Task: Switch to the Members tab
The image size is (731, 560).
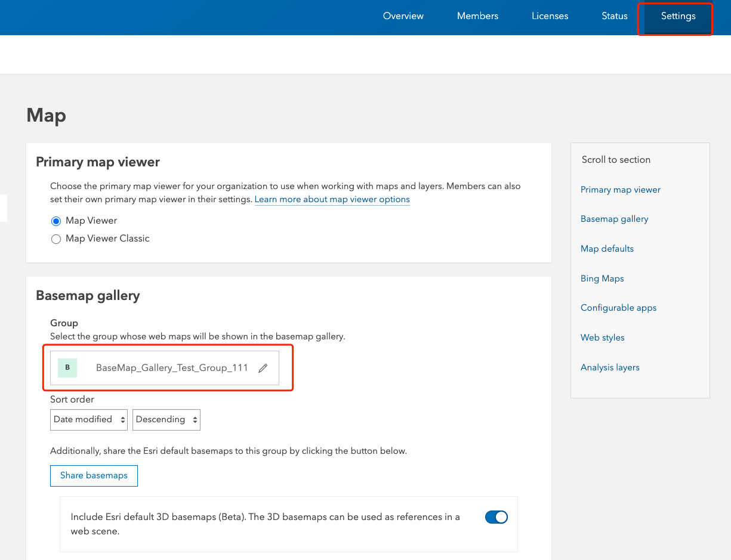Action: coord(477,16)
